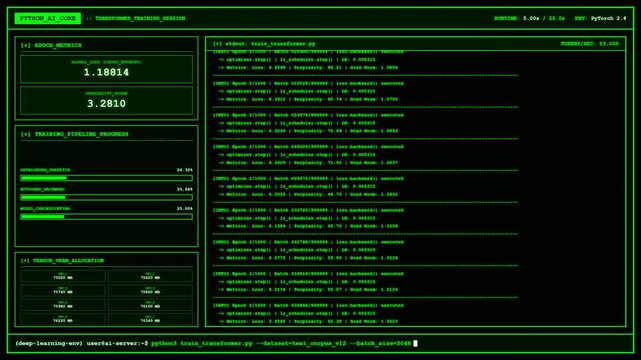Collapse the EPOCH_METRICS panel via [+]
Screen dimensions: 641x360
[25, 45]
